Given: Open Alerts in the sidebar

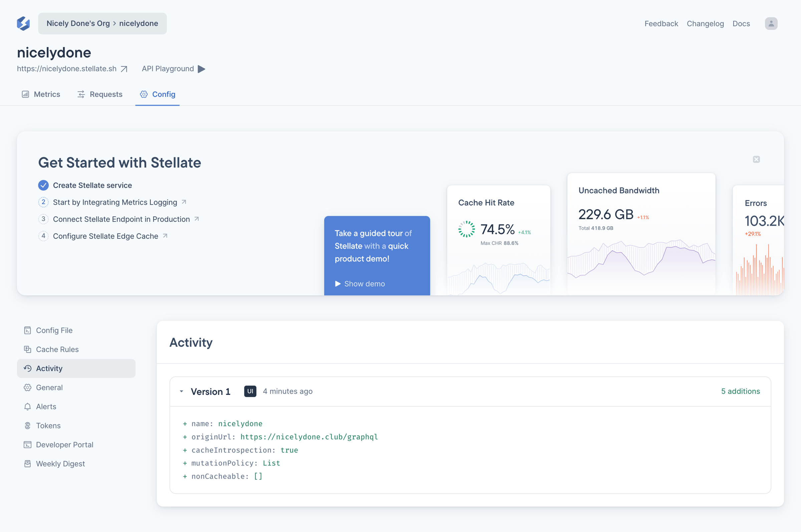Looking at the screenshot, I should [76, 407].
